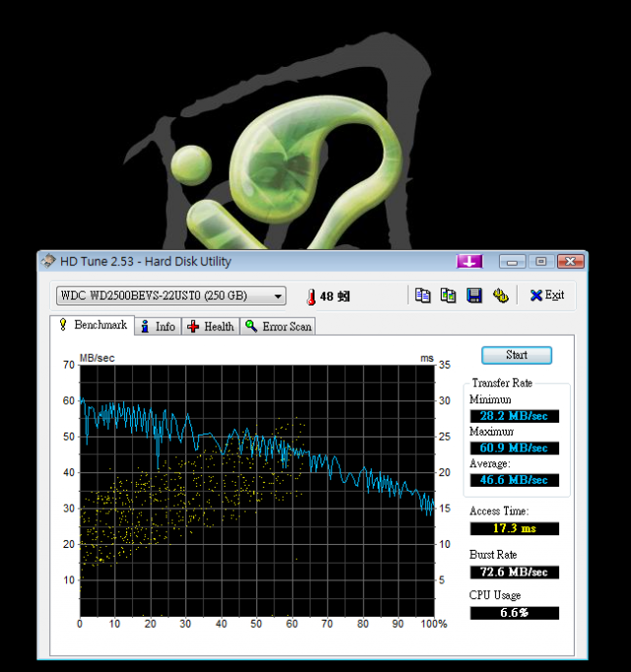Open the WDC WD2500BEVS drive dropdown

(172, 296)
